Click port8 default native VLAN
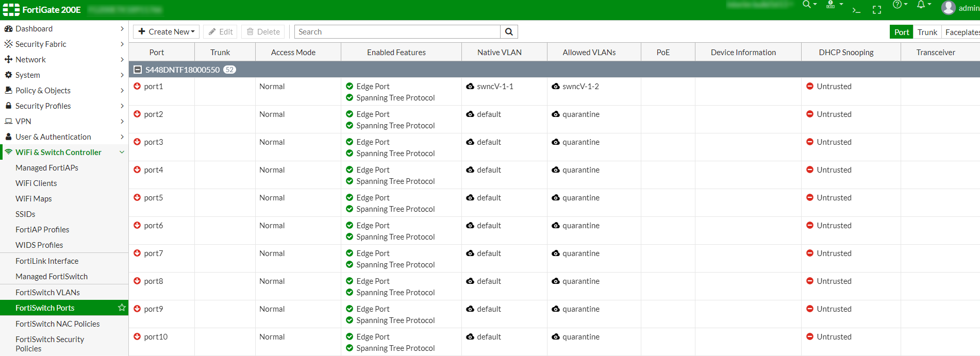The height and width of the screenshot is (356, 980). click(x=489, y=281)
